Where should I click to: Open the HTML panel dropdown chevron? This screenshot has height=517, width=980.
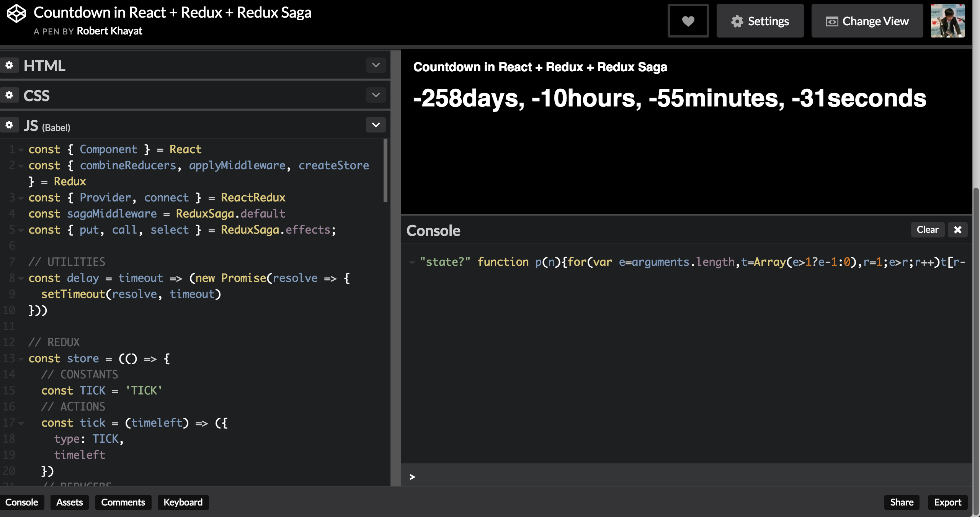click(376, 65)
